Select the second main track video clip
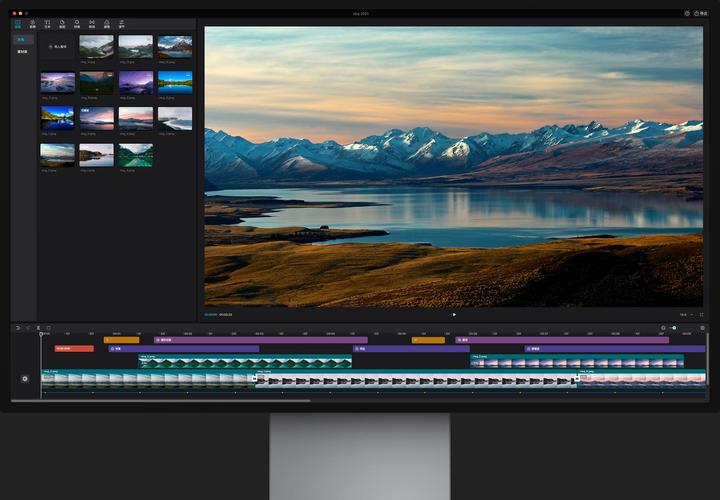 (417, 378)
